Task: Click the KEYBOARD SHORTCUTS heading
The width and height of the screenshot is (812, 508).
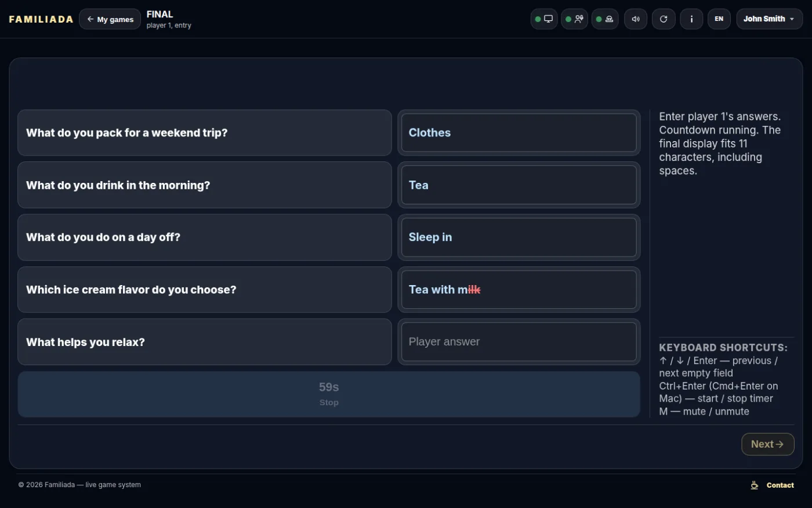Action: (723, 348)
